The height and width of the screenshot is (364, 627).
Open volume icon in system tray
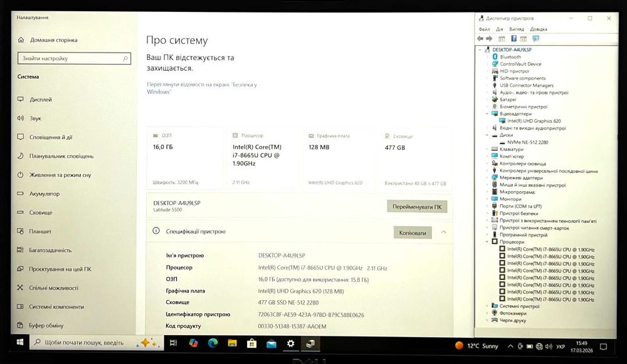point(549,346)
